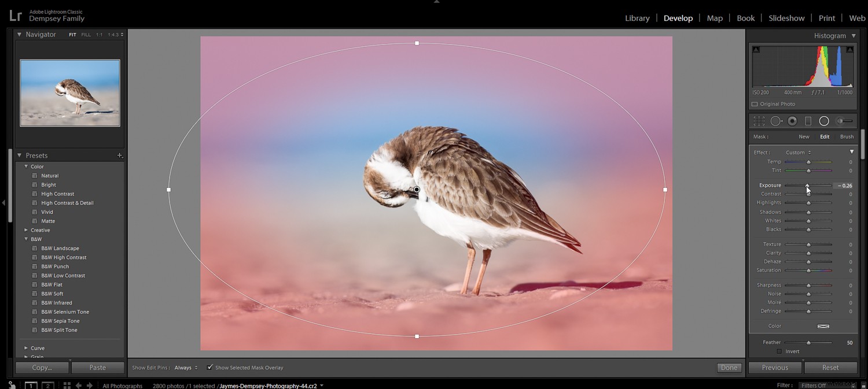This screenshot has width=868, height=389.
Task: Toggle the Original Photo checkbox under Histogram
Action: [755, 103]
